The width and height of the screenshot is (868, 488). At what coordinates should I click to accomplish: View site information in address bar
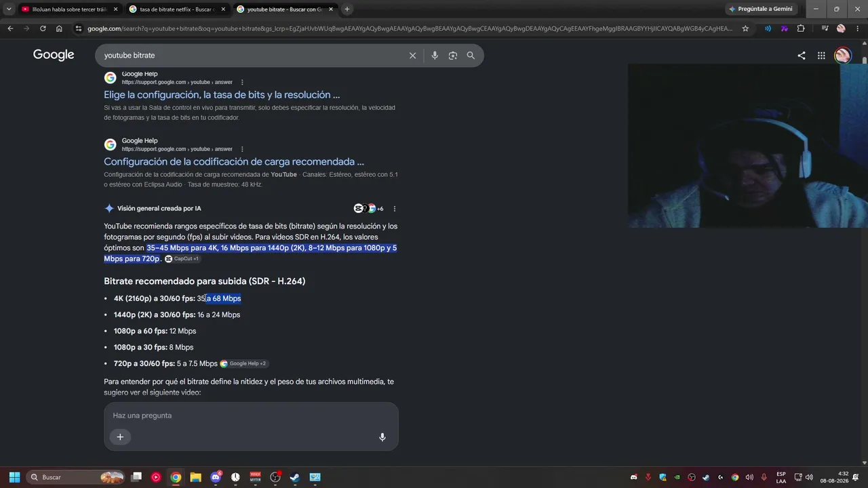pos(79,28)
